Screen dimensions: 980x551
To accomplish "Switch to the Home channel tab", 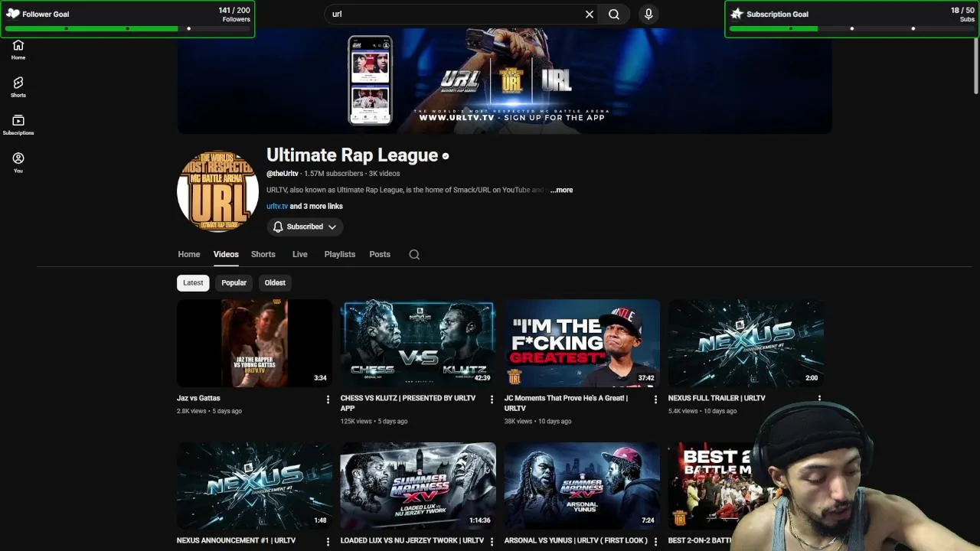I will [189, 254].
